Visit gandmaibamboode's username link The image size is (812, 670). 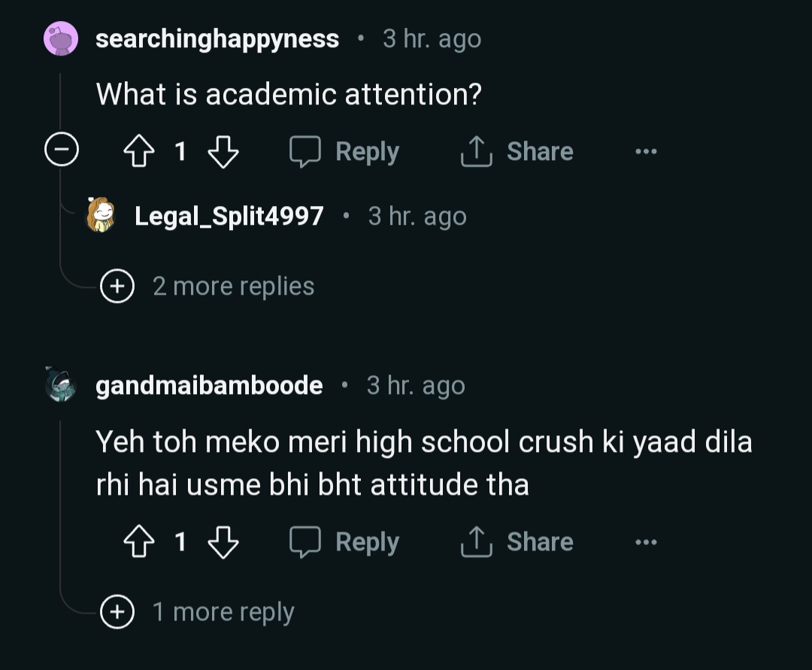click(209, 386)
